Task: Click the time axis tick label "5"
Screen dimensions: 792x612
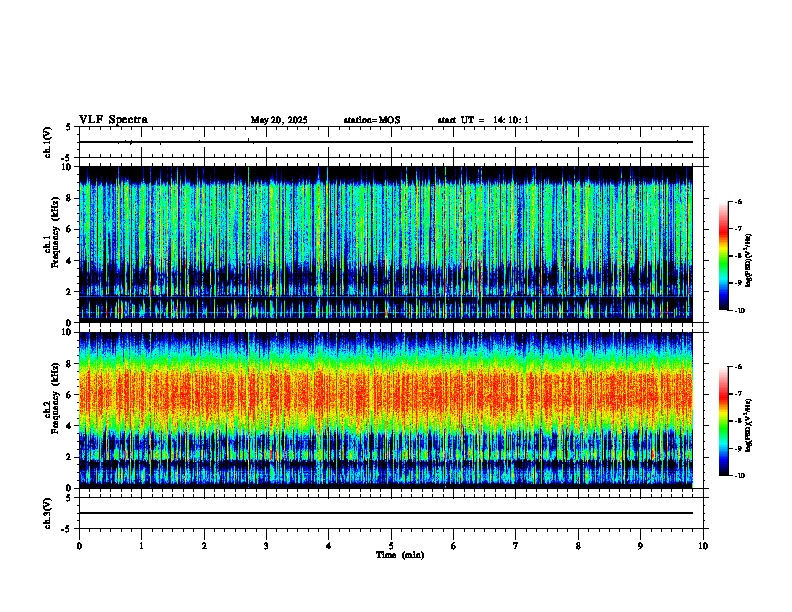Action: tap(391, 546)
